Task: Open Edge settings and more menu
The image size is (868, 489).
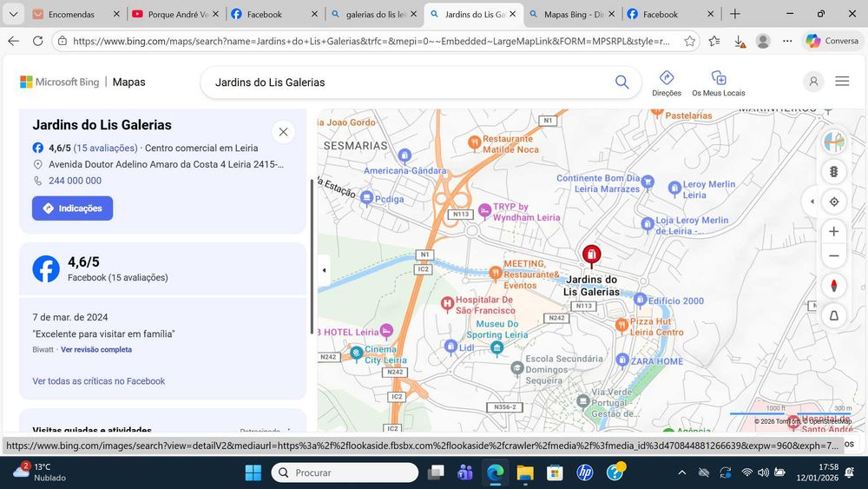Action: (787, 41)
